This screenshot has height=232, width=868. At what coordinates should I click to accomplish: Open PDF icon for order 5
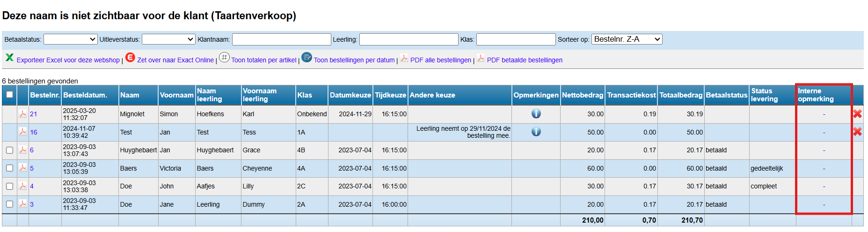22,168
